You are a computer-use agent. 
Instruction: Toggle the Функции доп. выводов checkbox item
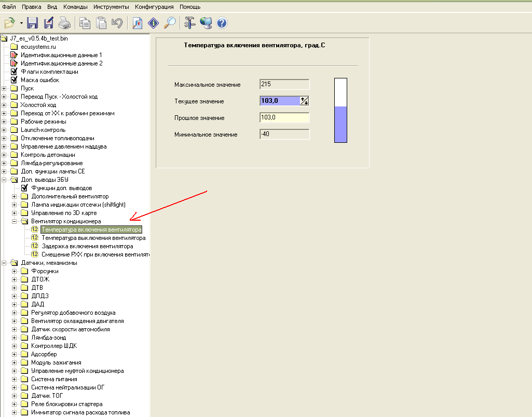[24, 188]
